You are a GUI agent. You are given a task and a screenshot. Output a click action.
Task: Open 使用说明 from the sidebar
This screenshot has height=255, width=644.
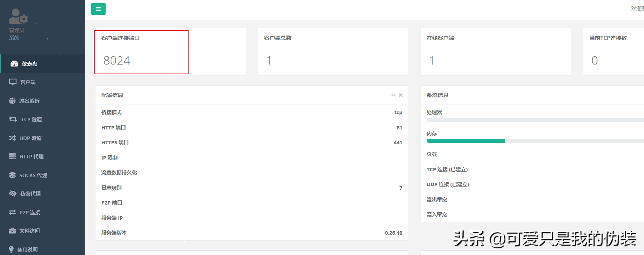(43, 250)
